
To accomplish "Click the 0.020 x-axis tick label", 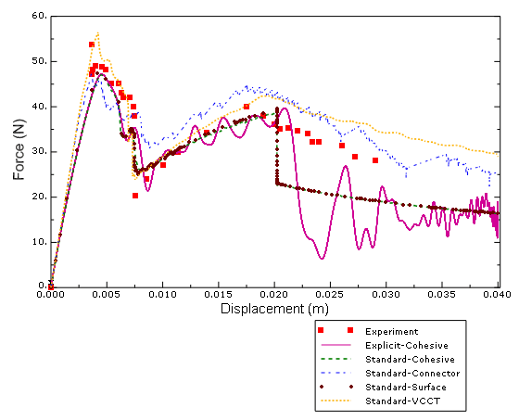I will pos(274,295).
